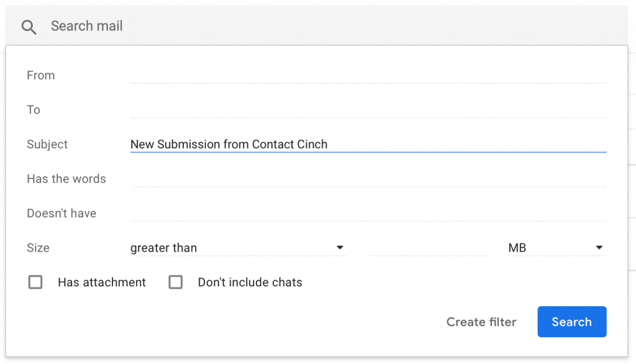Screen dimensions: 636x364
Task: Click the 'Subject' field label
Action: pyautogui.click(x=47, y=144)
